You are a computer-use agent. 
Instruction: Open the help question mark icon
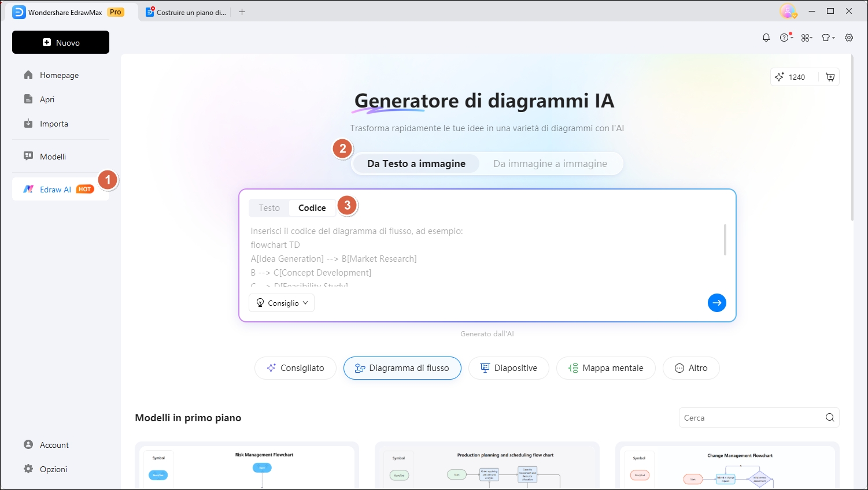pos(785,38)
